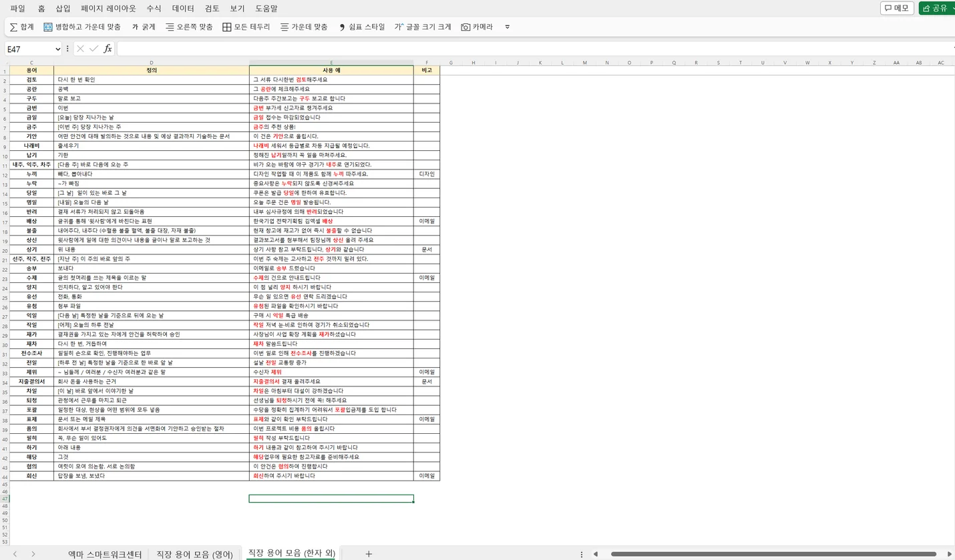Select the cell 금주의 추천 상품!
Screen dimensions: 955x560
[331, 127]
